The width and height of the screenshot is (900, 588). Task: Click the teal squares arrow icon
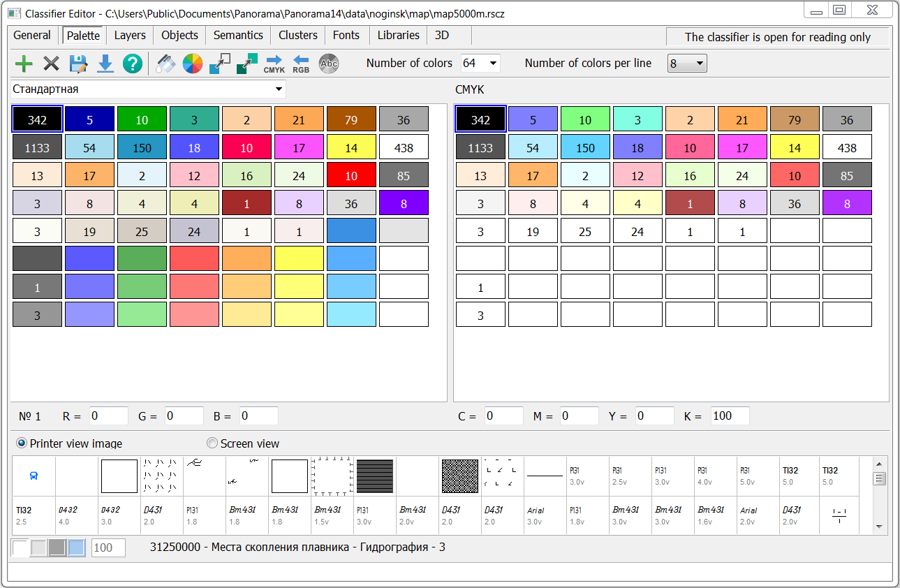247,64
